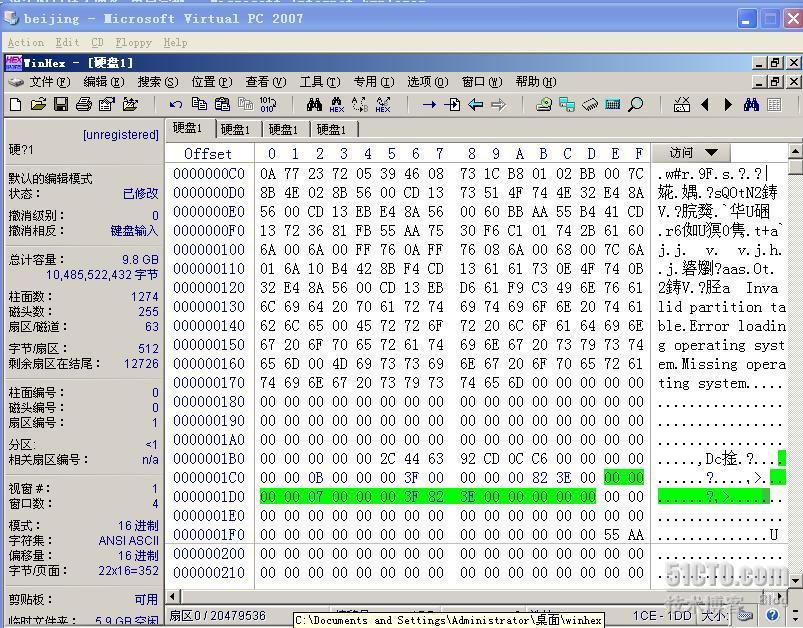Click the Offset column header

point(208,154)
